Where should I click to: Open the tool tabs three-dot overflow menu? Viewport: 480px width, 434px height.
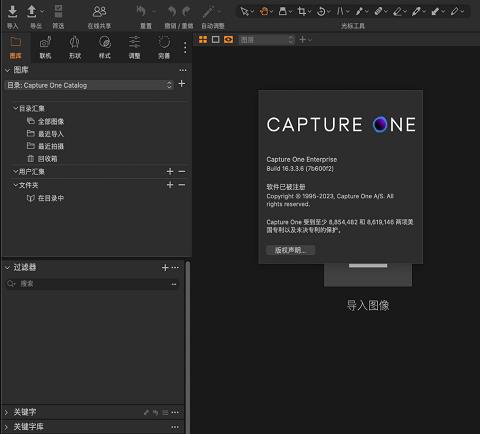click(x=185, y=48)
